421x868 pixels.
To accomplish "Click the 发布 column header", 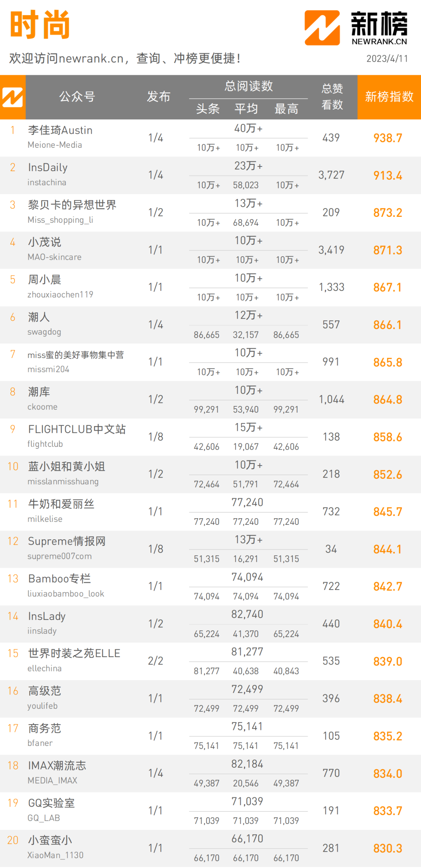I will pos(158,97).
